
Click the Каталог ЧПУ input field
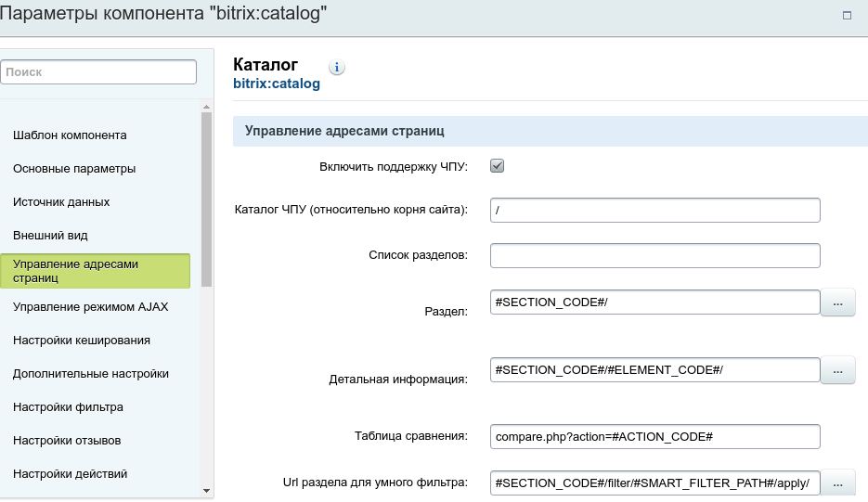click(654, 211)
